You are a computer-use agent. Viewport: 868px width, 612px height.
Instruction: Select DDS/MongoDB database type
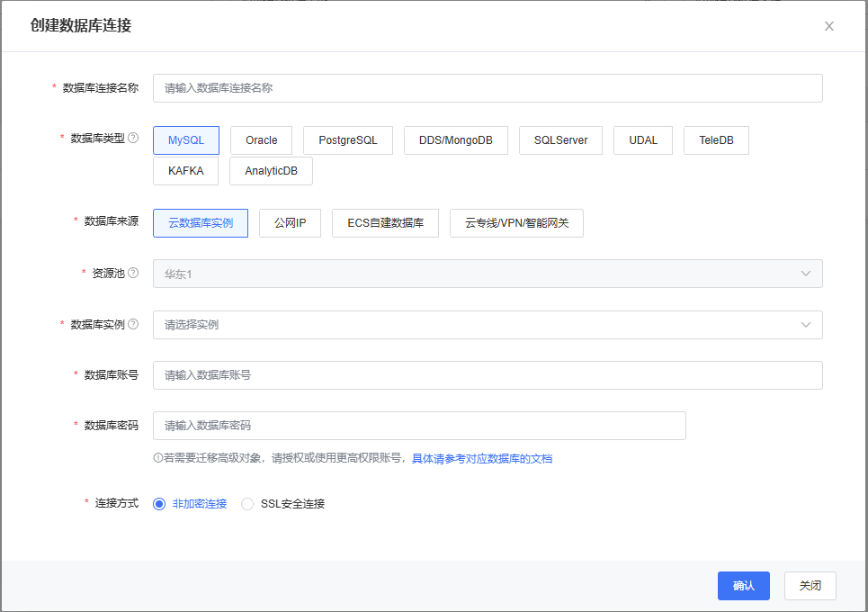pos(456,140)
